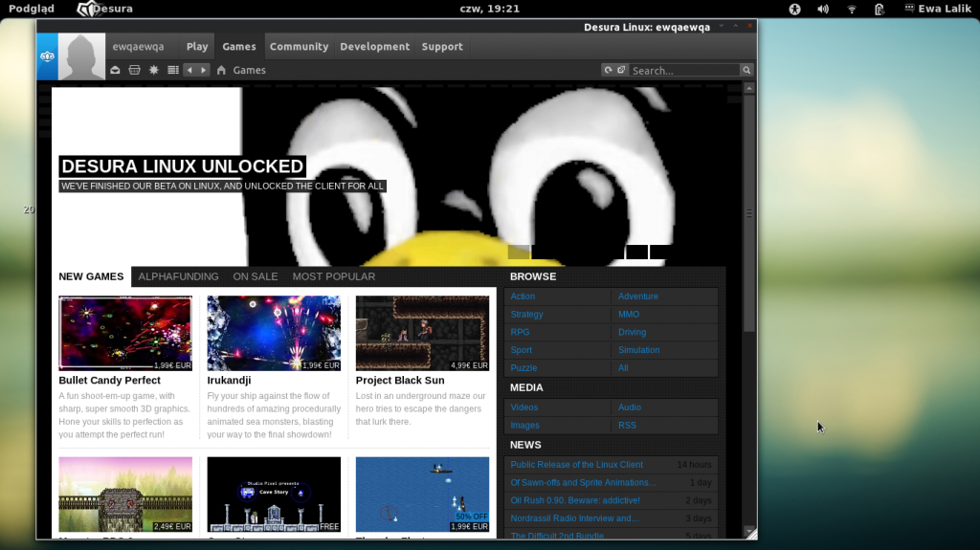Screen dimensions: 980x550
Task: Browse All genres link
Action: 623,368
